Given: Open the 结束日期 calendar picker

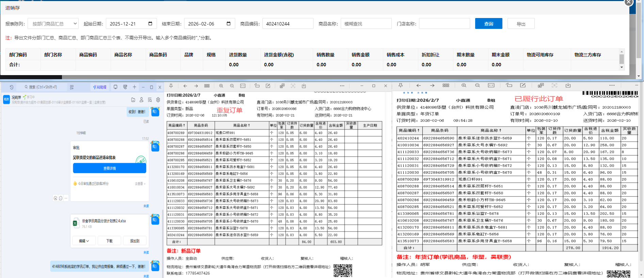Looking at the screenshot, I should click(228, 24).
